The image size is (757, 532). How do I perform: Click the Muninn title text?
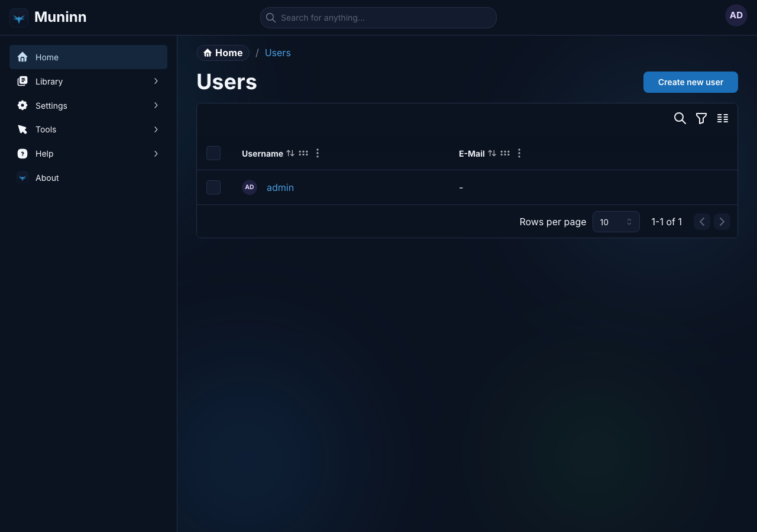coord(60,17)
